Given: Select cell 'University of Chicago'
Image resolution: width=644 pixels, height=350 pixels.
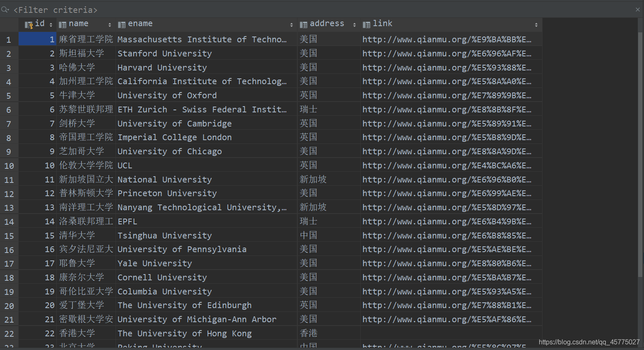Looking at the screenshot, I should click(x=206, y=151).
